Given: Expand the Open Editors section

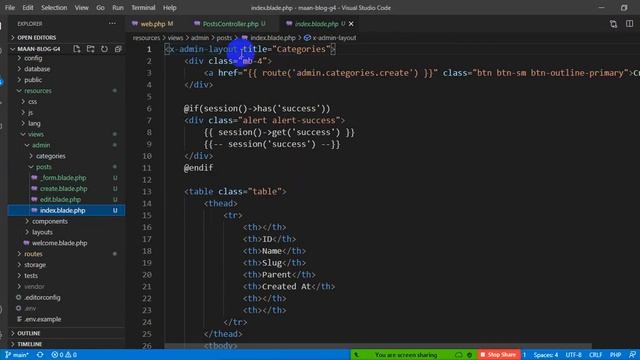Looking at the screenshot, I should pyautogui.click(x=36, y=38).
